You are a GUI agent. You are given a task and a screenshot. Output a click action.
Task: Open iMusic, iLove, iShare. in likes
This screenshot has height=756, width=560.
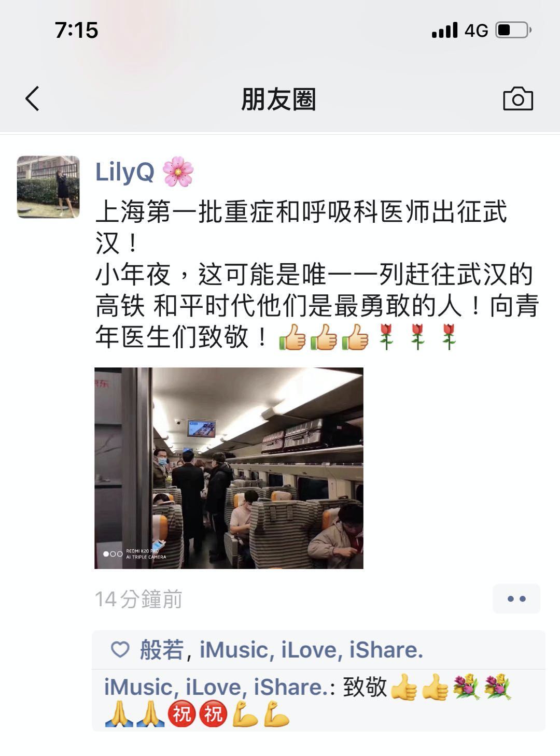tap(311, 650)
